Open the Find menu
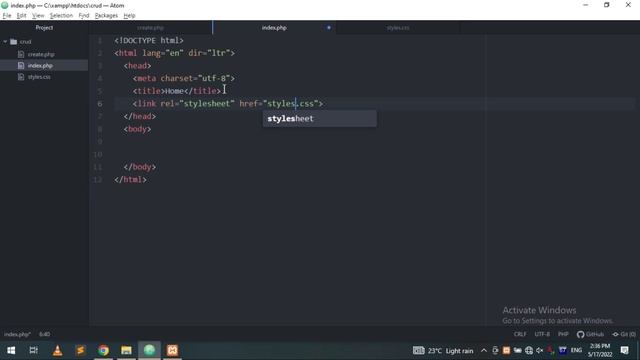The image size is (640, 360). point(84,16)
